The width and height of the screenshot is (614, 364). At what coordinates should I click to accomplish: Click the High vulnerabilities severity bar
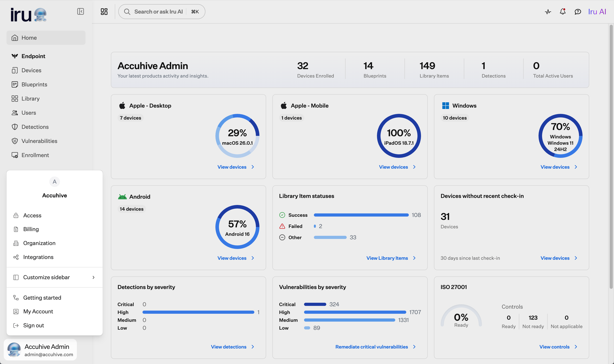(355, 312)
